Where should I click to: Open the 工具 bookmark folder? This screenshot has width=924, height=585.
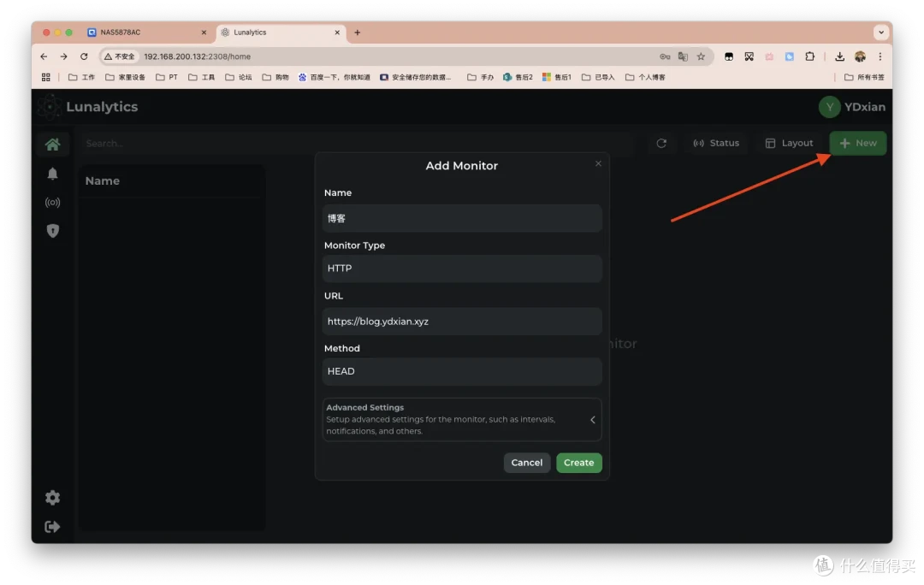pos(202,77)
